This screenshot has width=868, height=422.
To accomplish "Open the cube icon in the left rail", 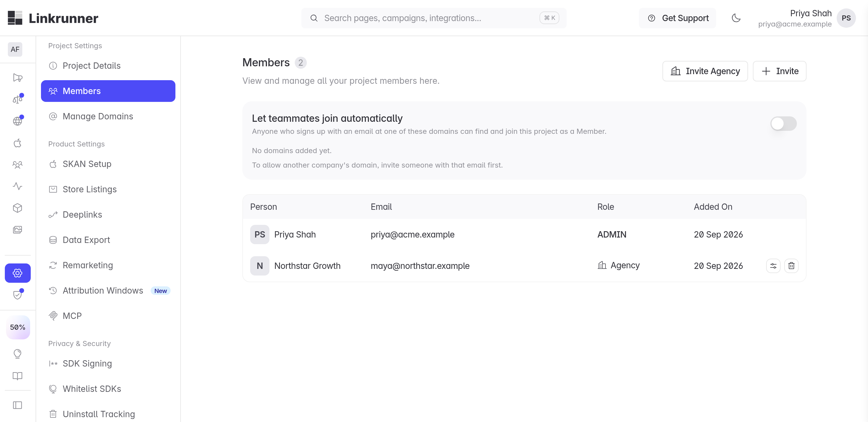I will point(17,208).
